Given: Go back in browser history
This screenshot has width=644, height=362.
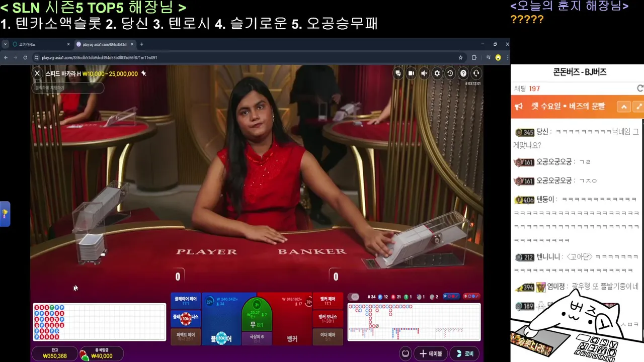Looking at the screenshot, I should [x=6, y=57].
